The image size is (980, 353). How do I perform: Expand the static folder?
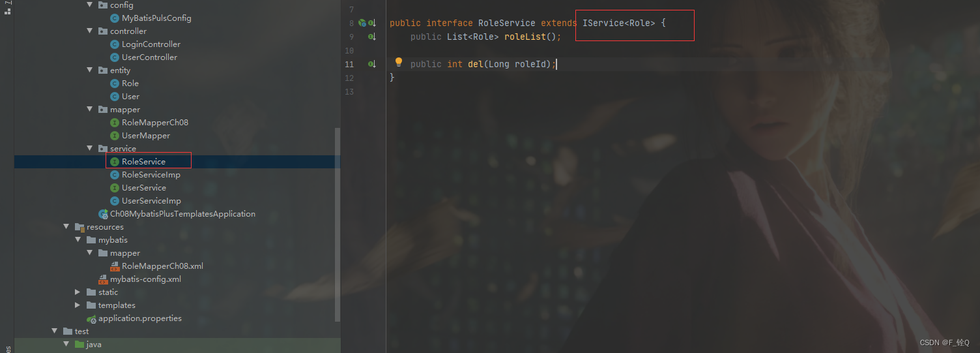coord(79,292)
